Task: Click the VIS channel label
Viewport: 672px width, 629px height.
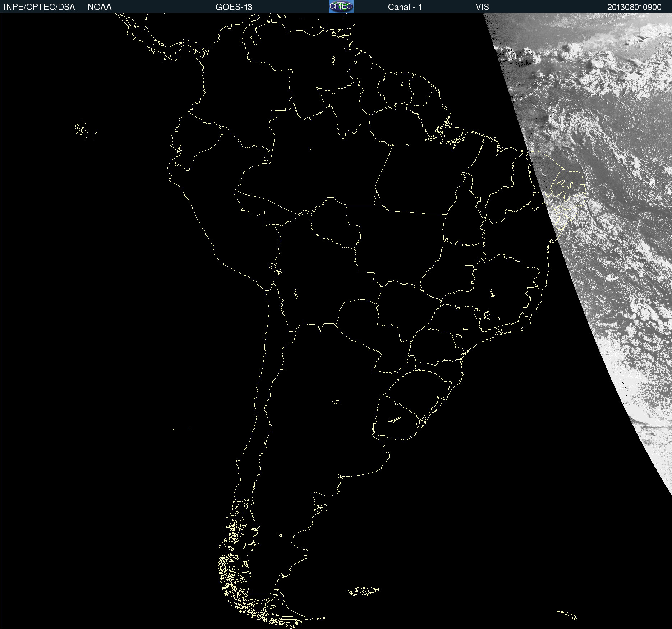Action: (x=482, y=7)
